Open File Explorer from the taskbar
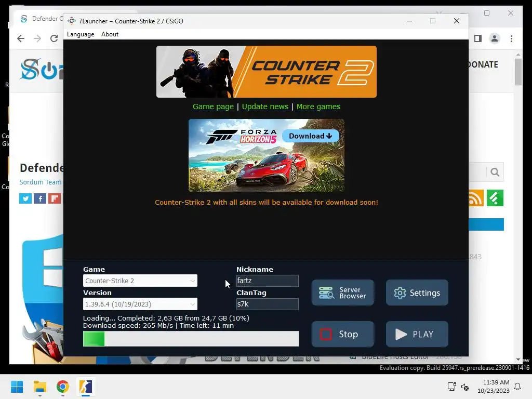Viewport: 532px width, 399px height. click(x=39, y=387)
